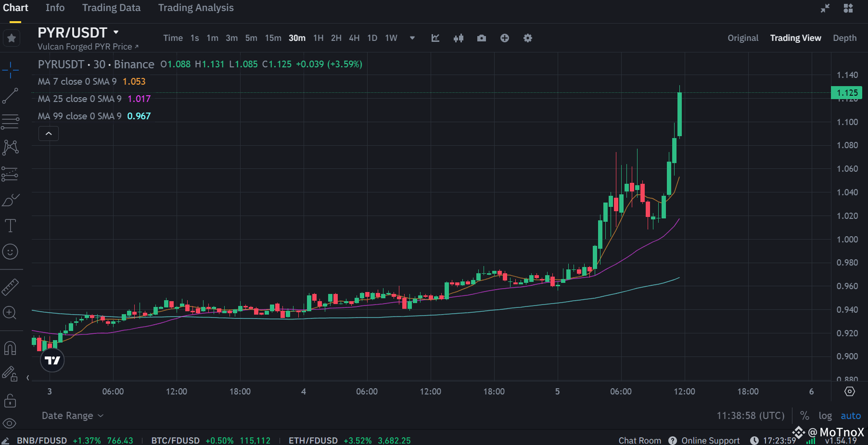The height and width of the screenshot is (445, 868).
Task: Select the pattern drawing tool
Action: pos(10,148)
